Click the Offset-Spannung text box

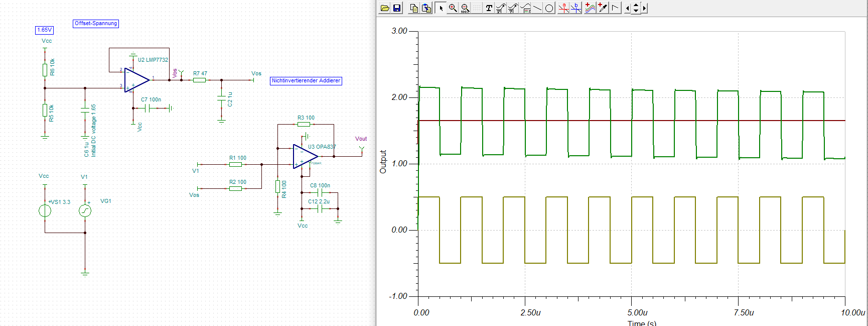95,23
